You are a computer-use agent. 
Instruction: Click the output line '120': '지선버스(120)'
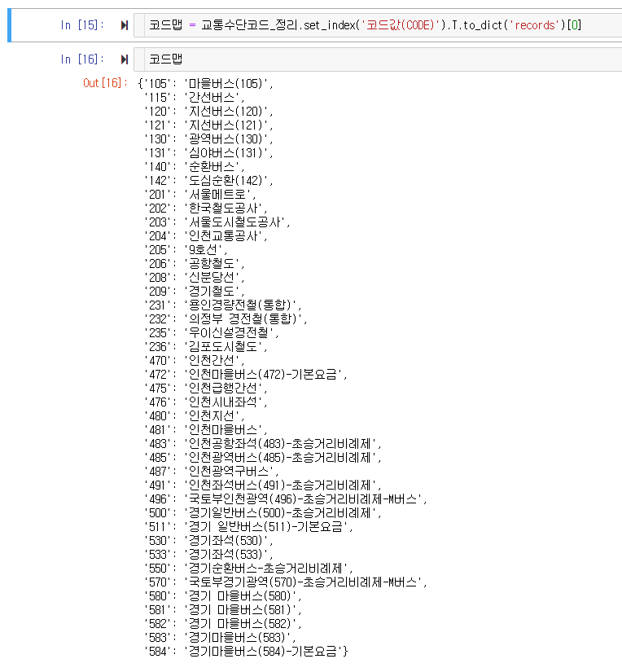(208, 112)
